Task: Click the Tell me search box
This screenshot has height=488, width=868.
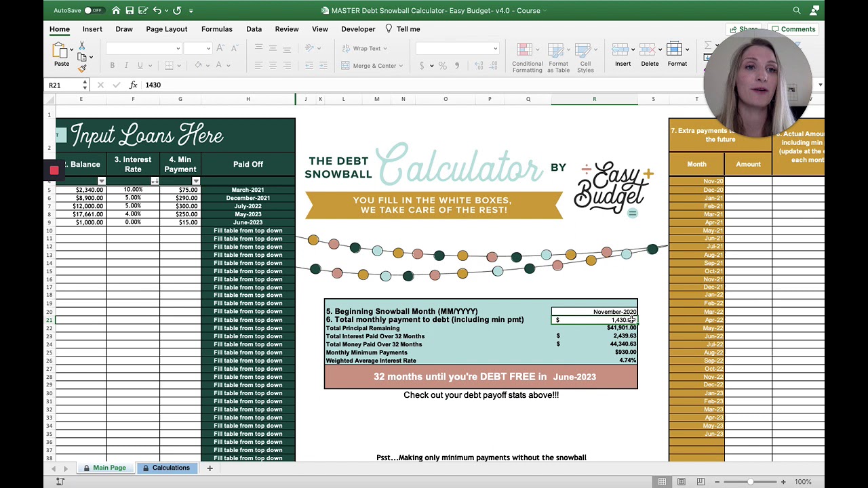Action: pyautogui.click(x=403, y=29)
